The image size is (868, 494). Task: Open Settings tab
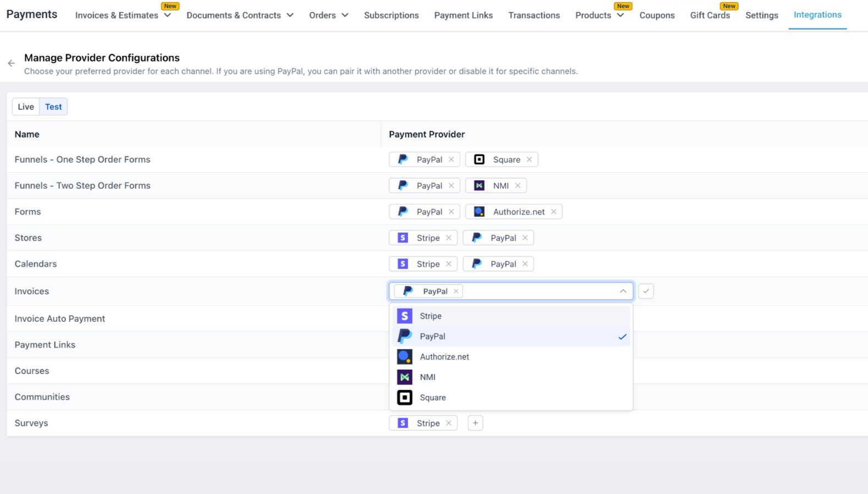click(762, 15)
